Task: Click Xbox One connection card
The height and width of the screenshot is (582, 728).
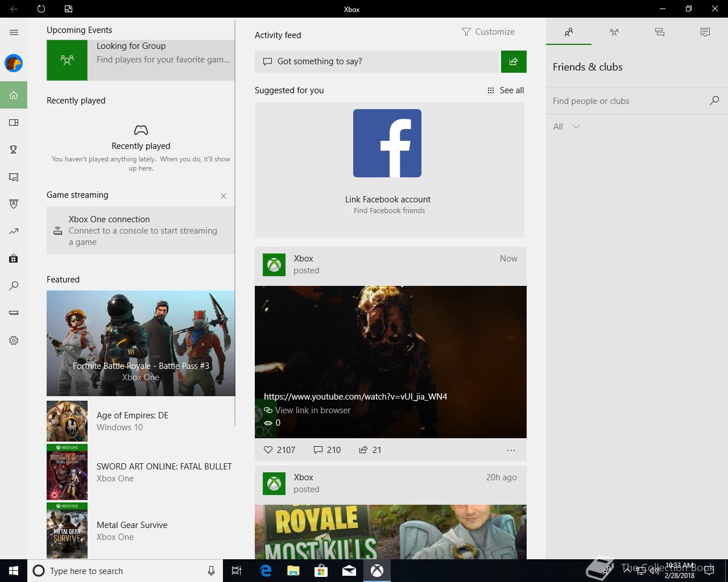Action: click(140, 230)
